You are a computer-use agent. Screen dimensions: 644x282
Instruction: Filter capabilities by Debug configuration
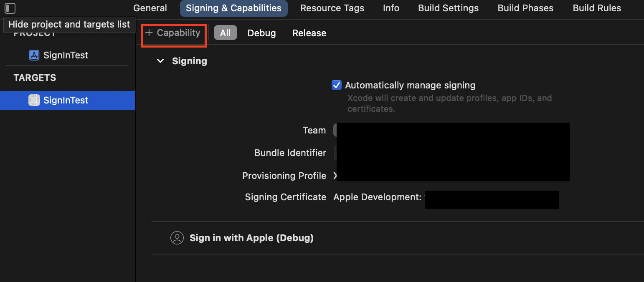point(261,33)
